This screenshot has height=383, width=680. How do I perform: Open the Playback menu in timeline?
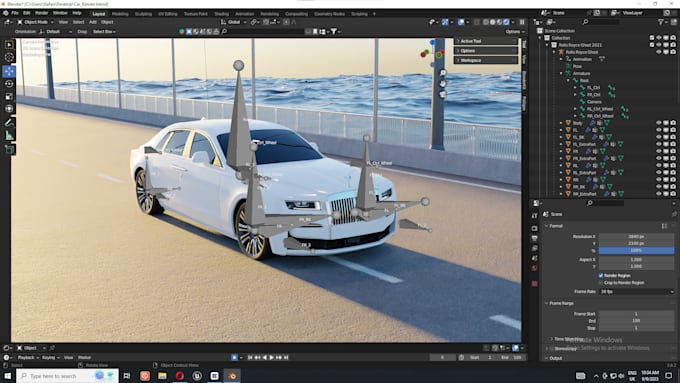click(x=28, y=357)
